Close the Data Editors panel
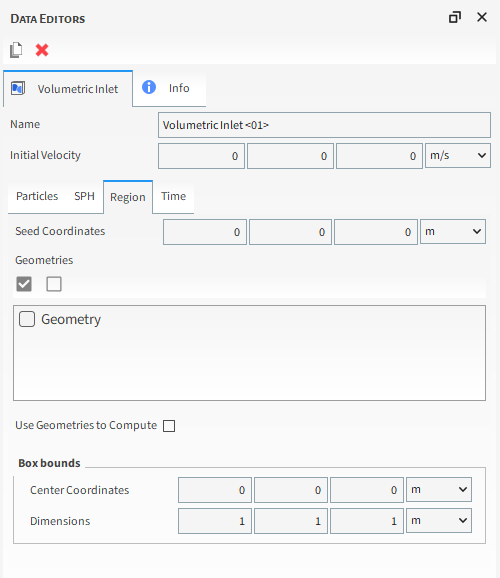500x578 pixels. pos(482,17)
